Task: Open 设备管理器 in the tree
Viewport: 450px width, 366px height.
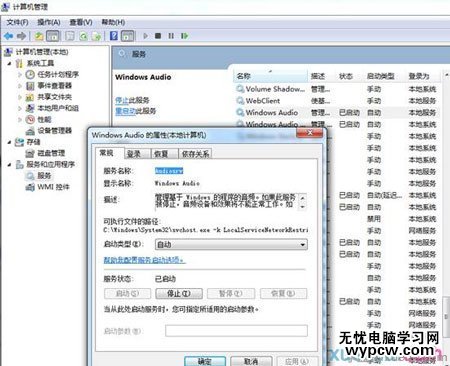Action: (x=54, y=130)
